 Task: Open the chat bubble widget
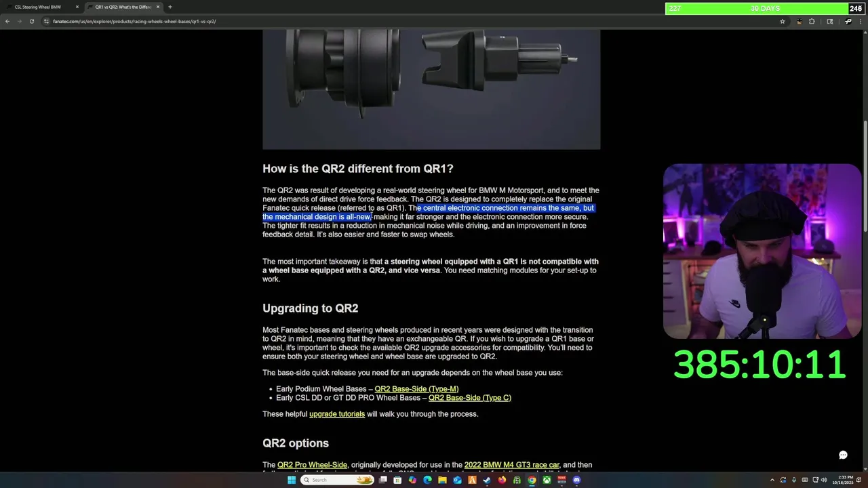(843, 455)
